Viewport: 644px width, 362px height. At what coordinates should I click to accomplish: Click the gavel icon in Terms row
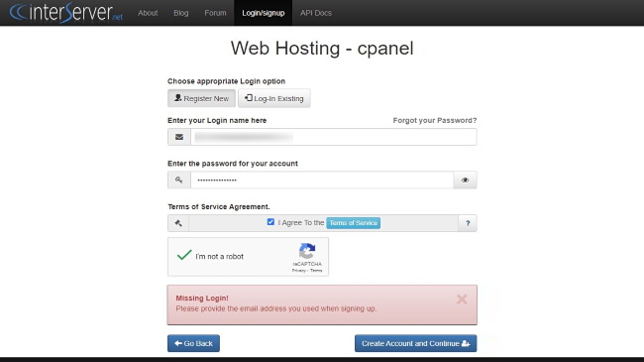(x=178, y=223)
